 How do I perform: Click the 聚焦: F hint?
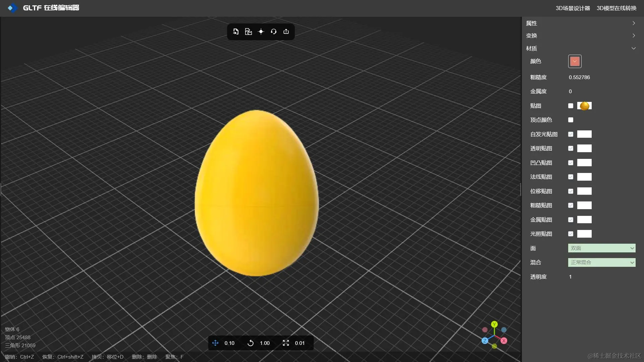174,357
